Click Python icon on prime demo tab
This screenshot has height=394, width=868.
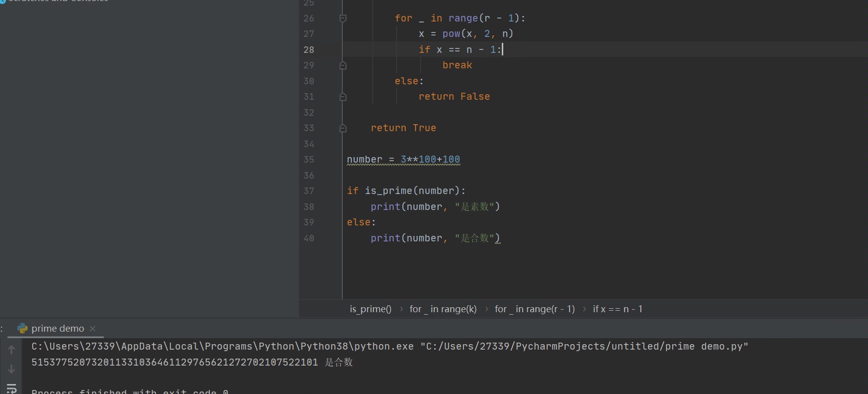22,328
